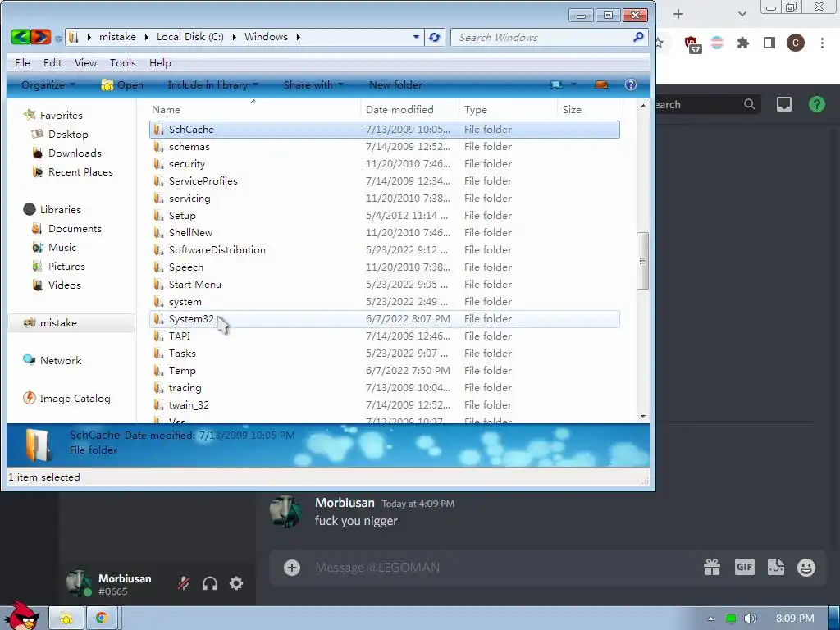The height and width of the screenshot is (630, 840).
Task: Open the Edit menu
Action: click(52, 62)
